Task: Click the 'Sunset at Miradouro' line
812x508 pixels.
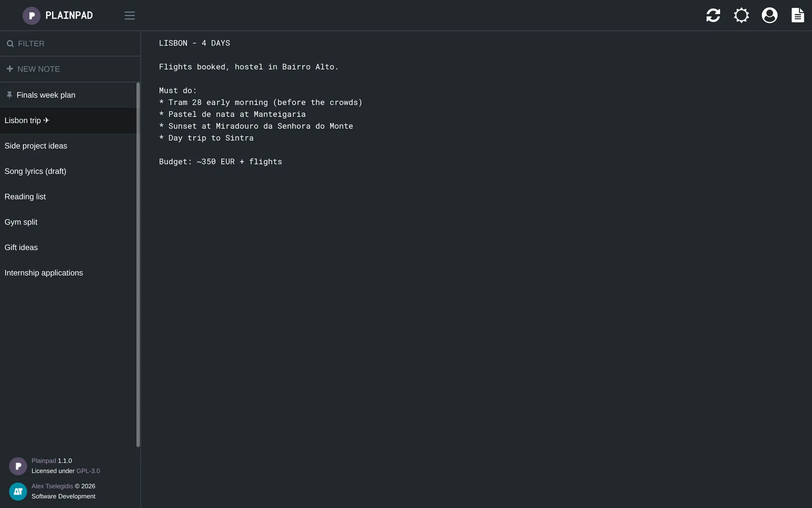Action: click(256, 126)
